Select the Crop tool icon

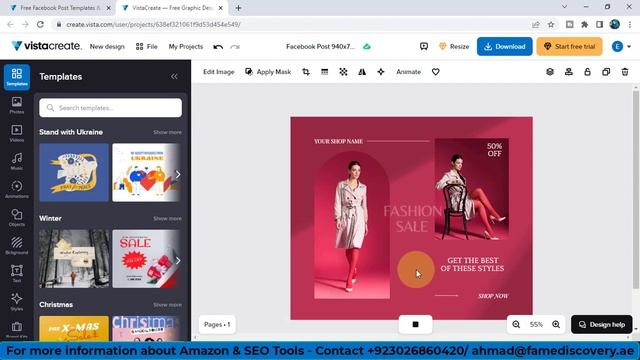click(306, 72)
